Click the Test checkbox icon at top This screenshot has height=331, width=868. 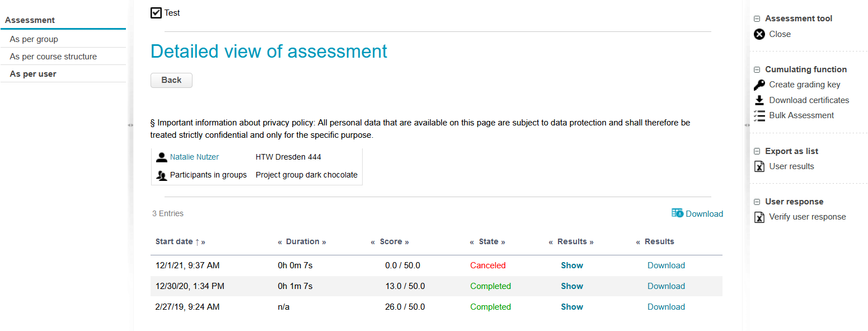point(156,12)
